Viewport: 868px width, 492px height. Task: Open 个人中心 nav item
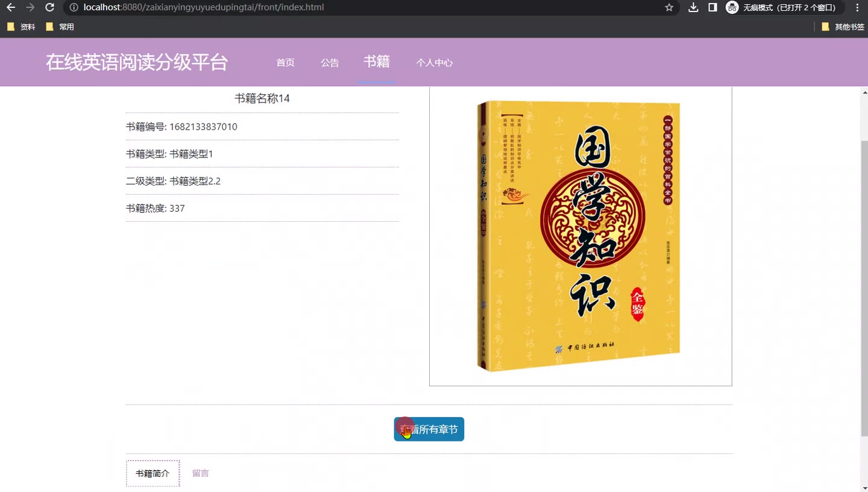(435, 63)
